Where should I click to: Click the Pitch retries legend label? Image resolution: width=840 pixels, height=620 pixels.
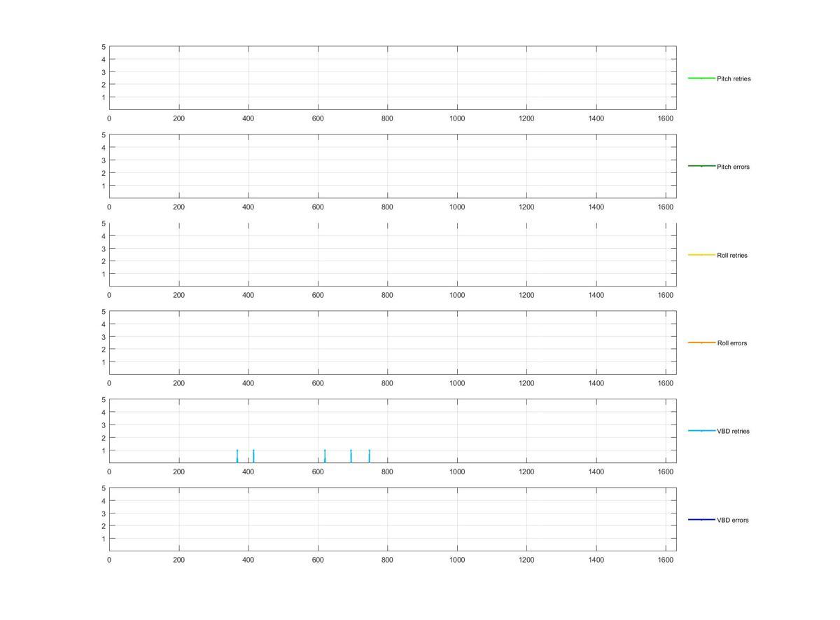point(734,78)
